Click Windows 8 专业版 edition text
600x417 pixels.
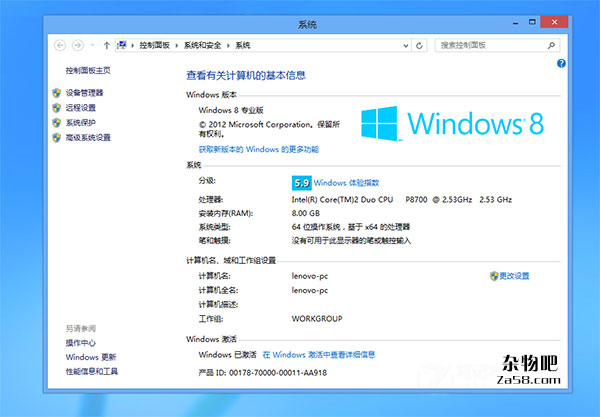point(231,110)
